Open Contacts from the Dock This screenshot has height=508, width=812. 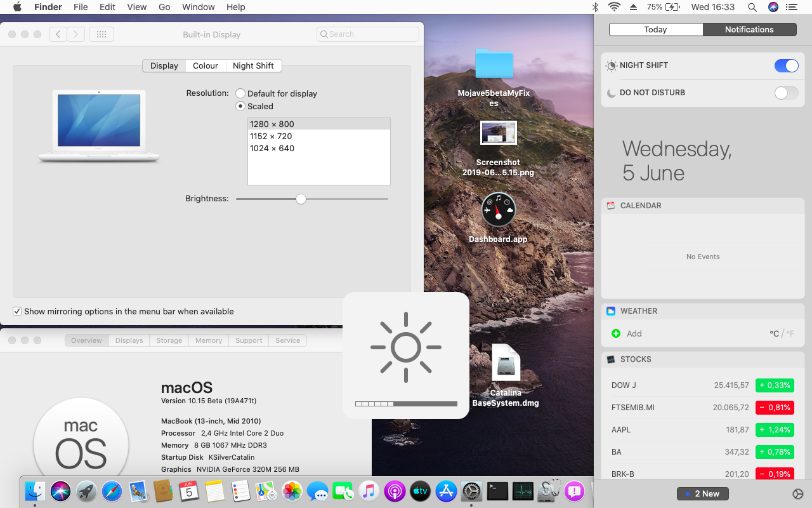[164, 491]
